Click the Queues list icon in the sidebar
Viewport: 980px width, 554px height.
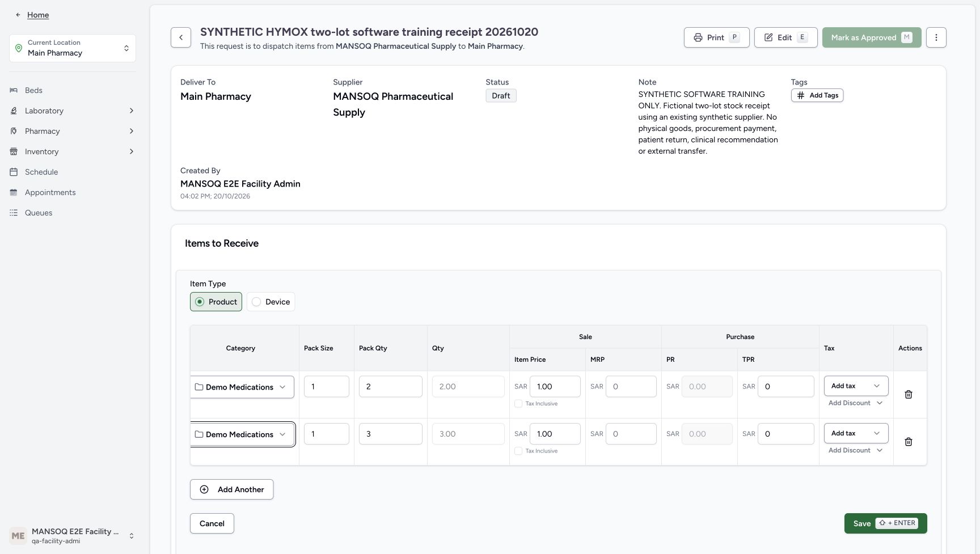click(x=14, y=213)
